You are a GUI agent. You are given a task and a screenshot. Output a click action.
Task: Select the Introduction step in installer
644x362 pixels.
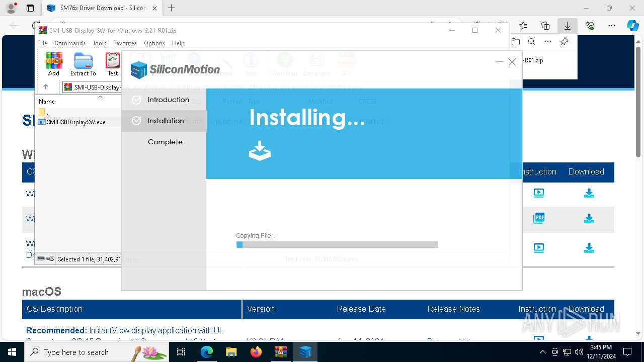coord(164,100)
